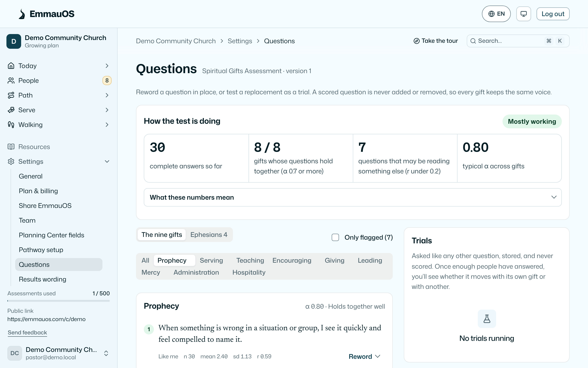Screen dimensions: 588x368
Task: Expand What these numbers mean
Action: 353,197
